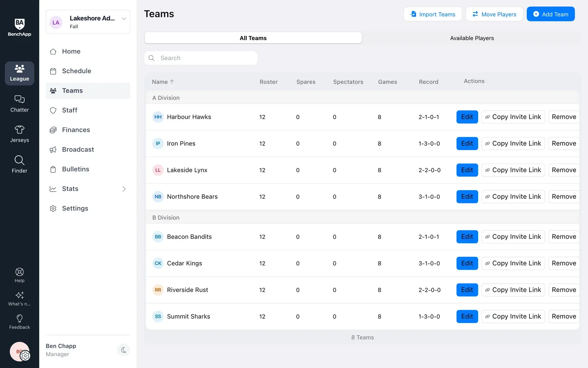Open Settings in the sidebar menu
This screenshot has height=368, width=588.
pyautogui.click(x=88, y=208)
